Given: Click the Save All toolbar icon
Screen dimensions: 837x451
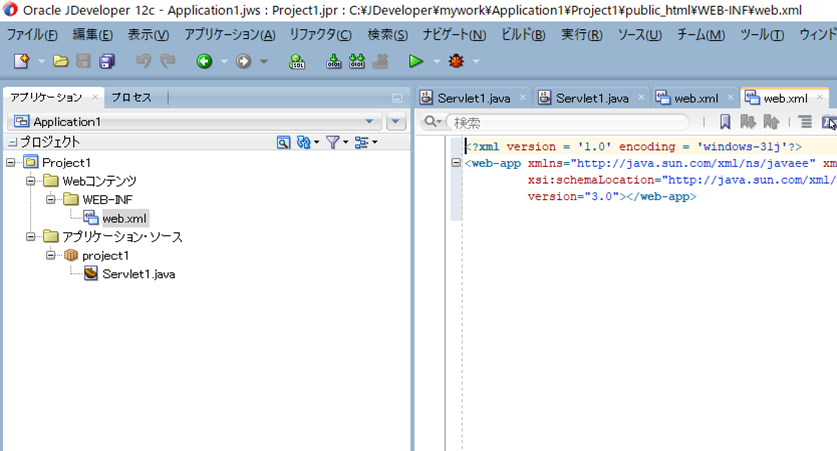Looking at the screenshot, I should pyautogui.click(x=107, y=62).
